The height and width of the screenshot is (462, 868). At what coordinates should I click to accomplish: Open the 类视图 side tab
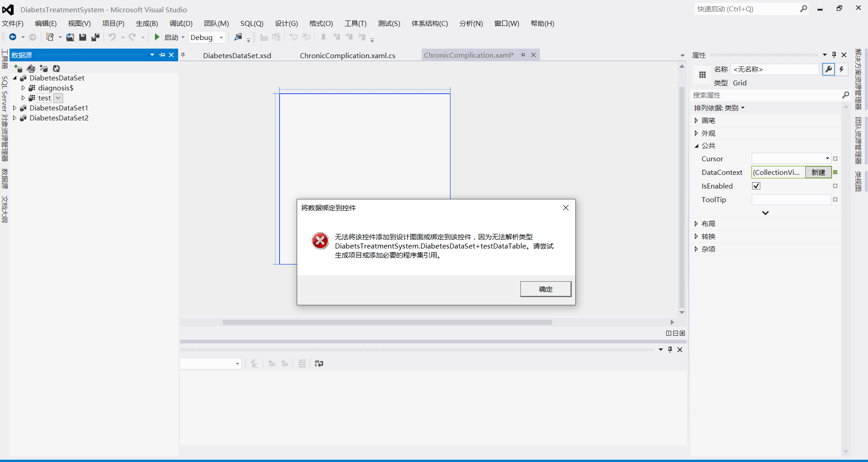pyautogui.click(x=858, y=181)
